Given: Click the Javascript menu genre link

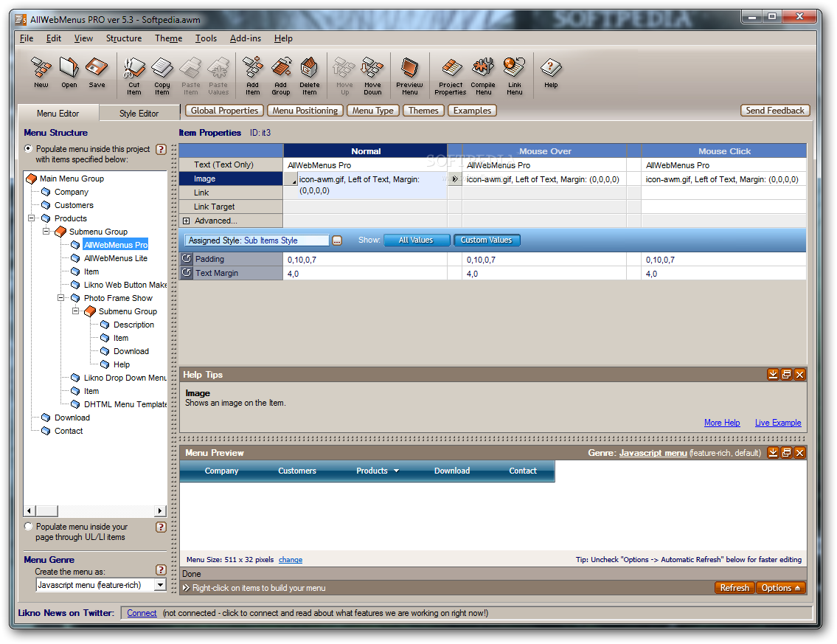Looking at the screenshot, I should point(653,453).
